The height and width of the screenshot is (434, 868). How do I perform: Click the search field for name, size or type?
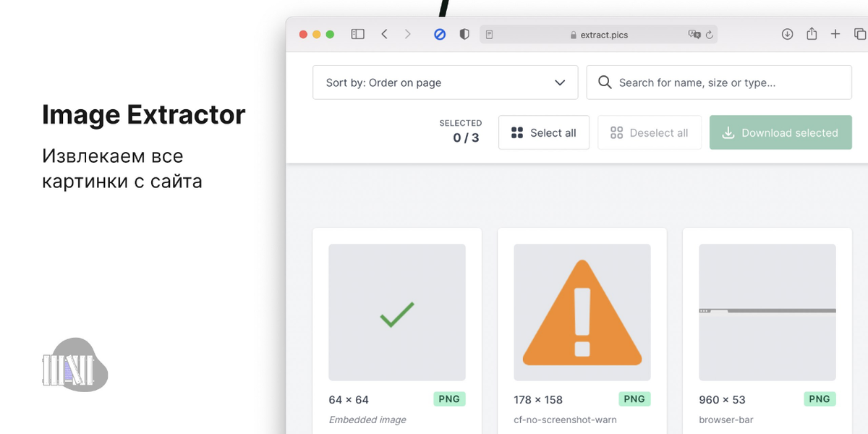point(719,82)
